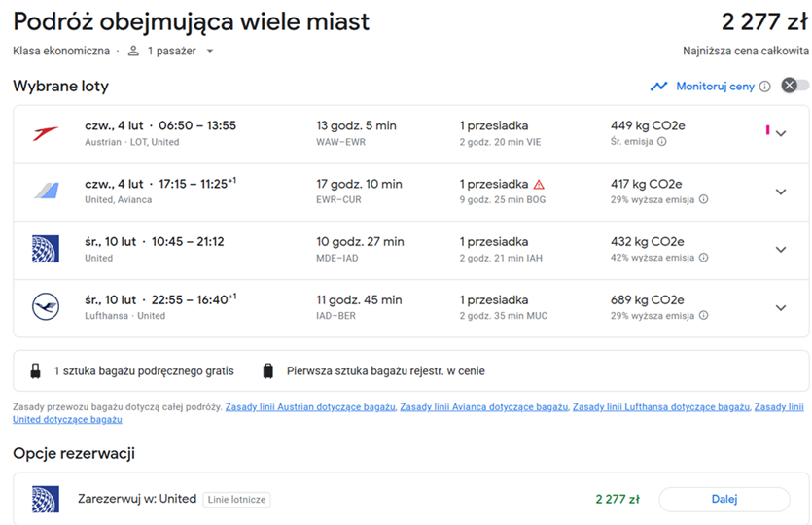
Task: Click flight time 22:55 – 16:40+1
Action: click(194, 299)
